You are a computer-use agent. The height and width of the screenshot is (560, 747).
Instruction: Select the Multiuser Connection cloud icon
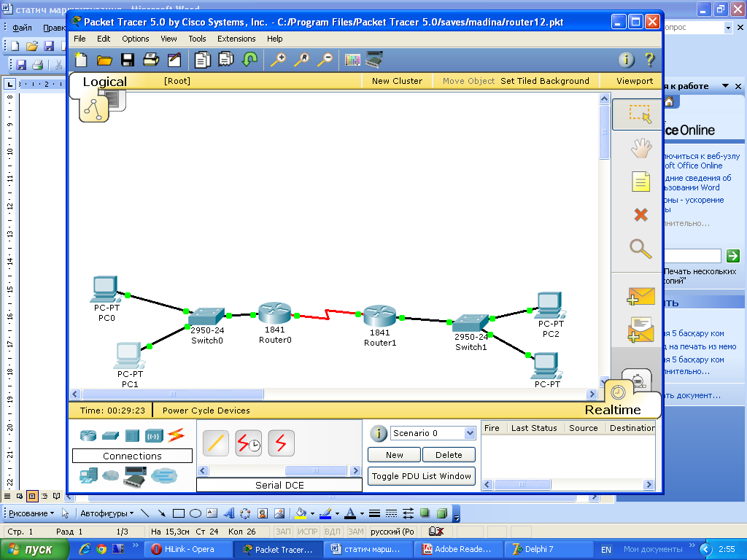[x=164, y=475]
